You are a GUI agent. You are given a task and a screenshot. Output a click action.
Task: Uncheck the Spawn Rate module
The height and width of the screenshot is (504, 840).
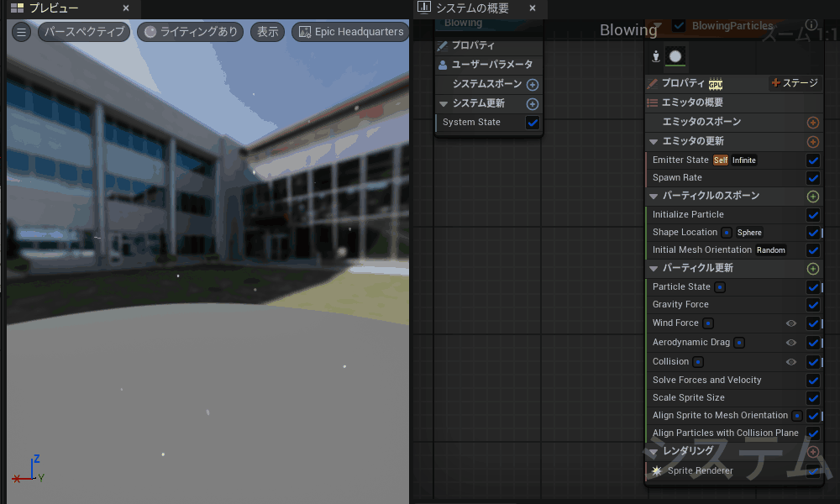(x=812, y=178)
